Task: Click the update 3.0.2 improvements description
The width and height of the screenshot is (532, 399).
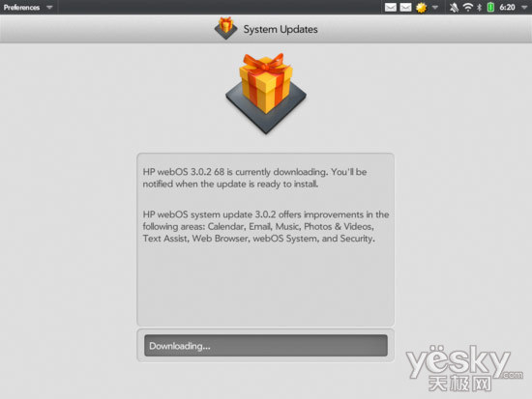Action: click(x=266, y=226)
